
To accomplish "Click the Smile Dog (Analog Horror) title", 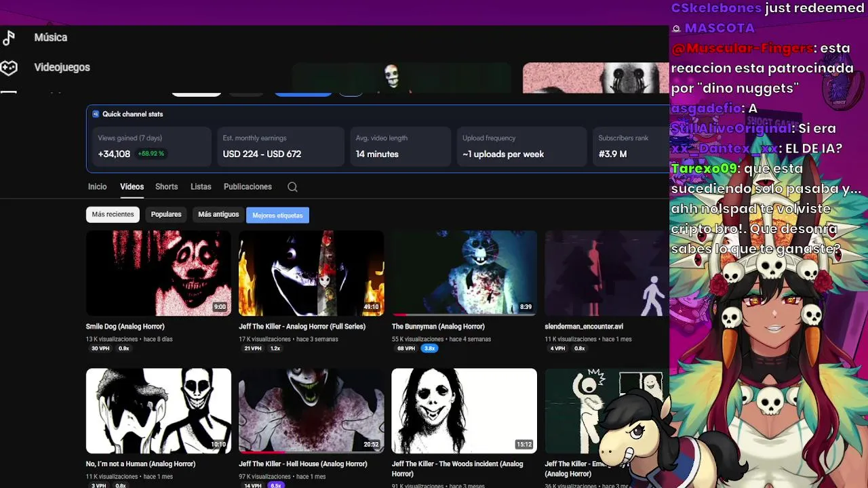I will pyautogui.click(x=125, y=327).
